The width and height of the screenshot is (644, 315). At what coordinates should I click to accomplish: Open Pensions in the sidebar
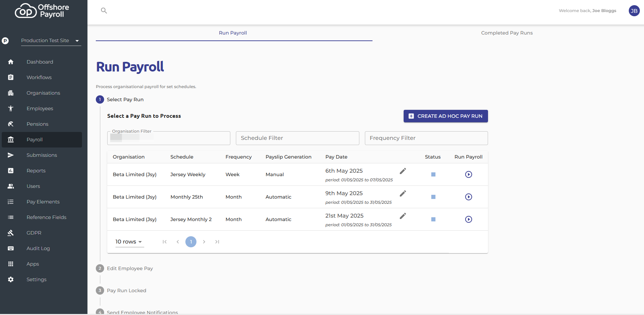click(42, 124)
